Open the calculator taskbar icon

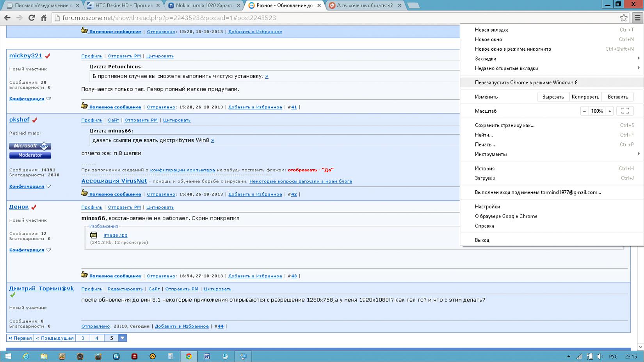point(171,356)
